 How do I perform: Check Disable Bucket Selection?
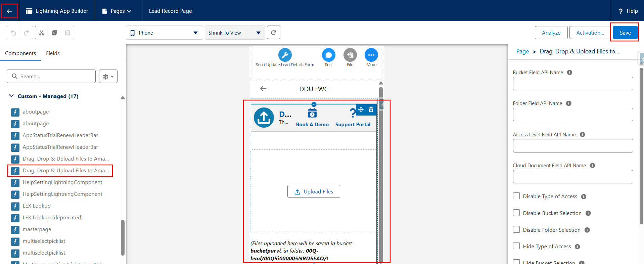coord(516,213)
